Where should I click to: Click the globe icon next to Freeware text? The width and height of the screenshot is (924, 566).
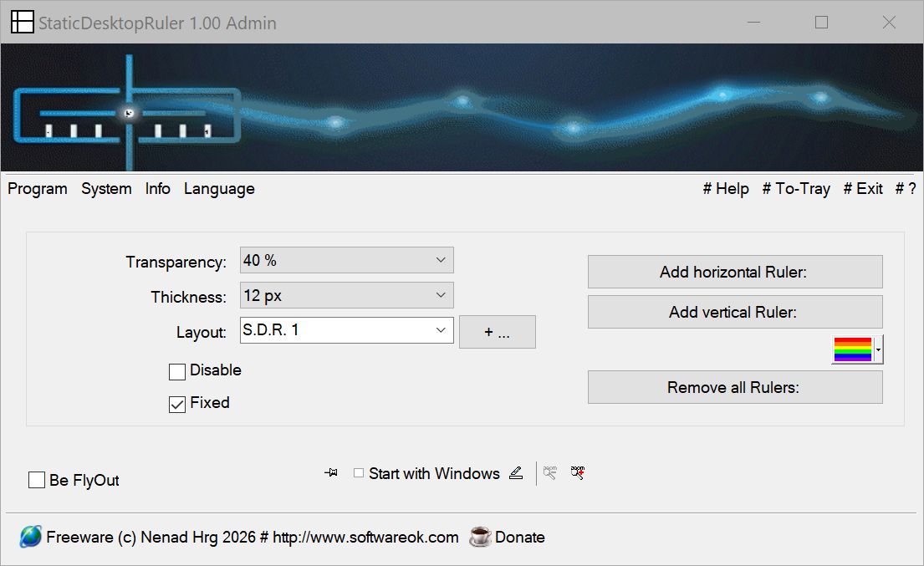tap(30, 537)
